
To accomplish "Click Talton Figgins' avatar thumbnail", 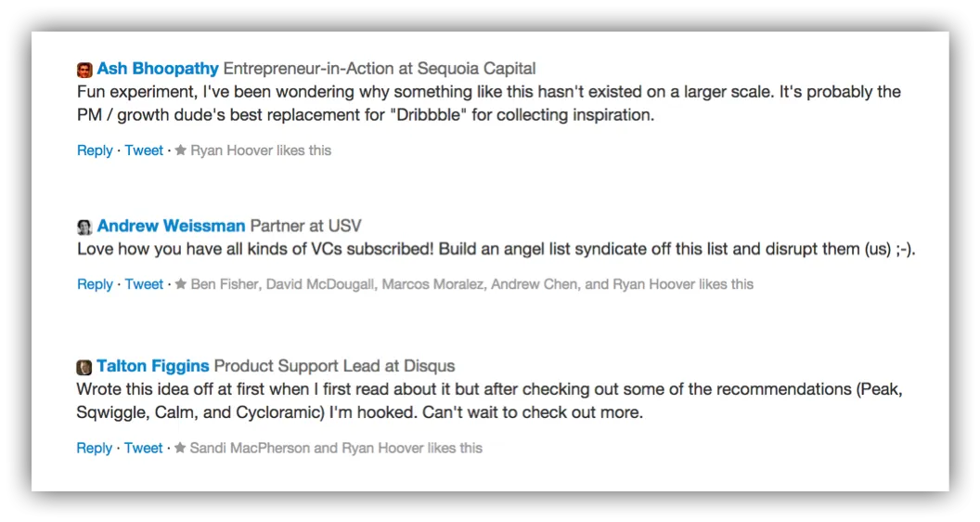I will pyautogui.click(x=84, y=367).
